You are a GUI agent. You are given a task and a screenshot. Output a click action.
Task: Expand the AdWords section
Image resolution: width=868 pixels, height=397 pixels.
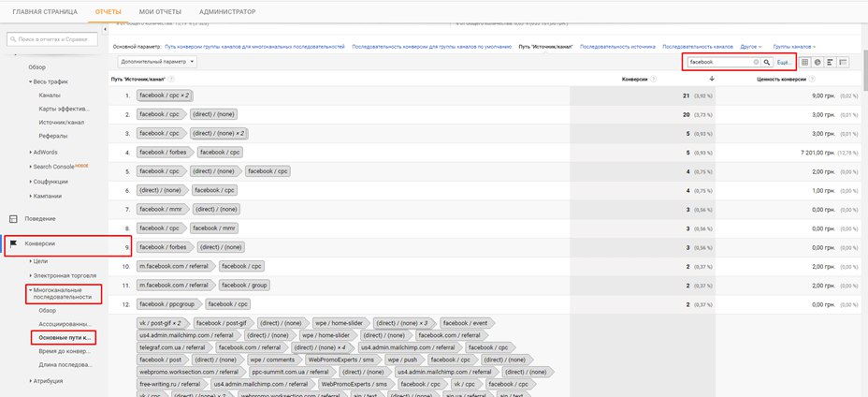point(31,152)
